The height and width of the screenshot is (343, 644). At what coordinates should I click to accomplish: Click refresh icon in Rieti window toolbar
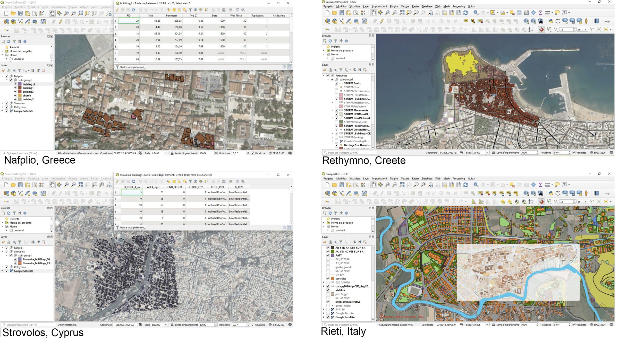(465, 185)
